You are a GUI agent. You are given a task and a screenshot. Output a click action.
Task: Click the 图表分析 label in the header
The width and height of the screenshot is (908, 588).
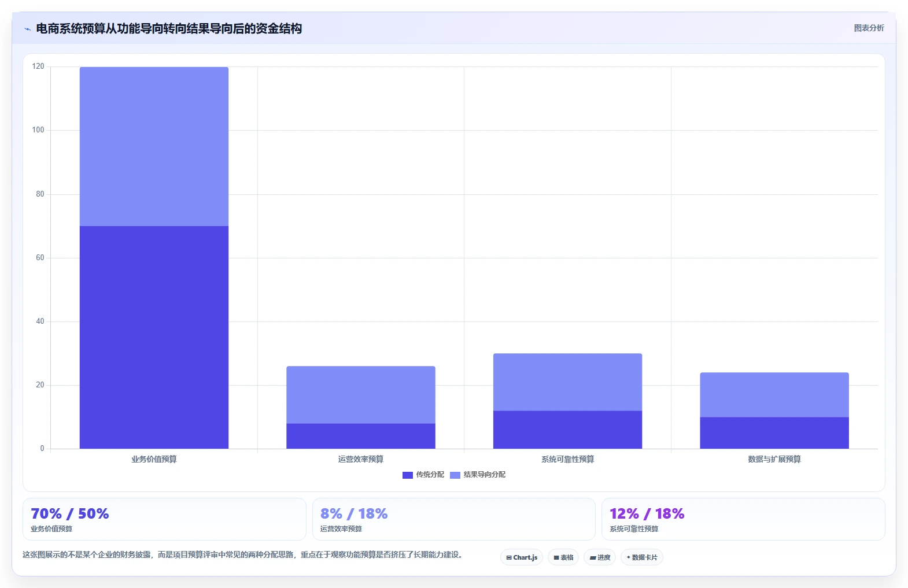869,28
